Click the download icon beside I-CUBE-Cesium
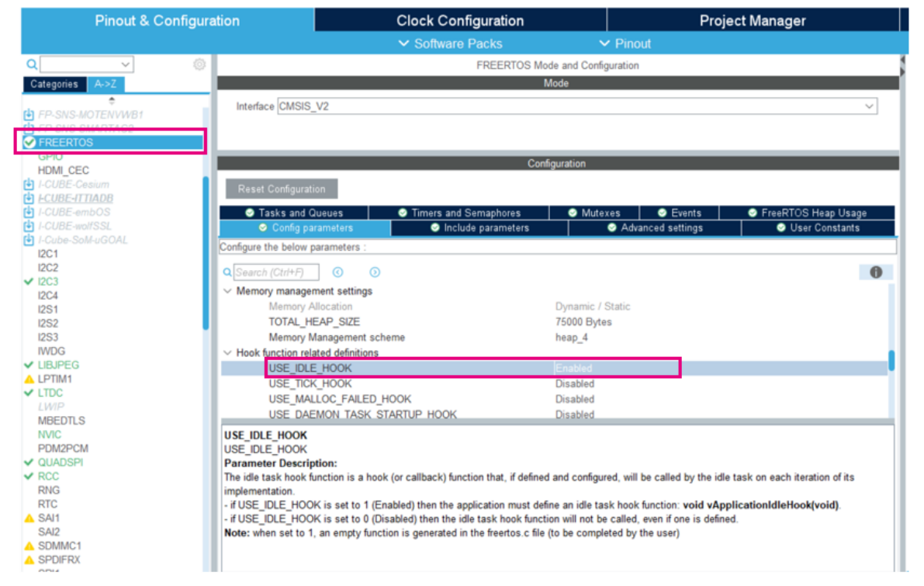 click(29, 185)
